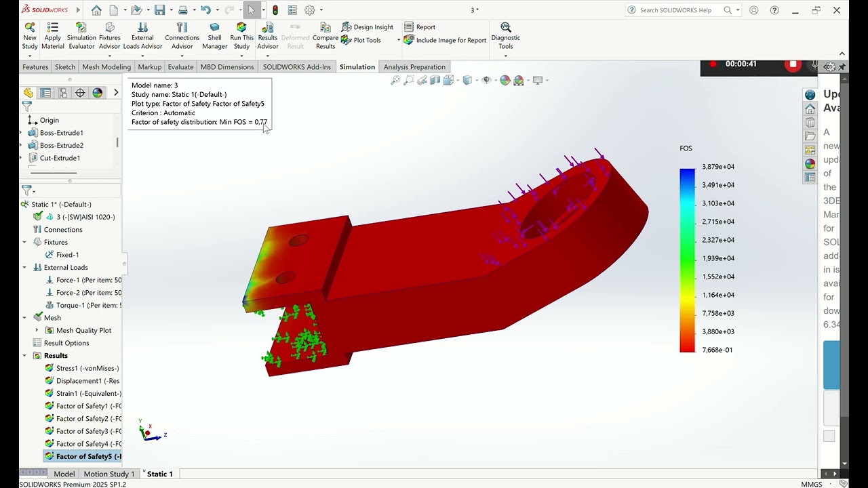This screenshot has height=488, width=868.
Task: Switch to the Model tab
Action: pyautogui.click(x=64, y=474)
